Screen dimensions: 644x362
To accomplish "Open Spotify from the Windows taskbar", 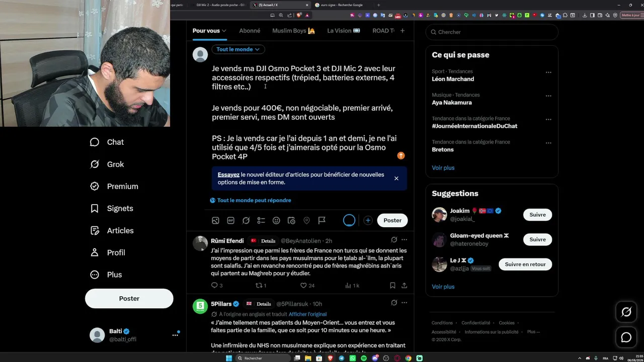I will click(364, 358).
